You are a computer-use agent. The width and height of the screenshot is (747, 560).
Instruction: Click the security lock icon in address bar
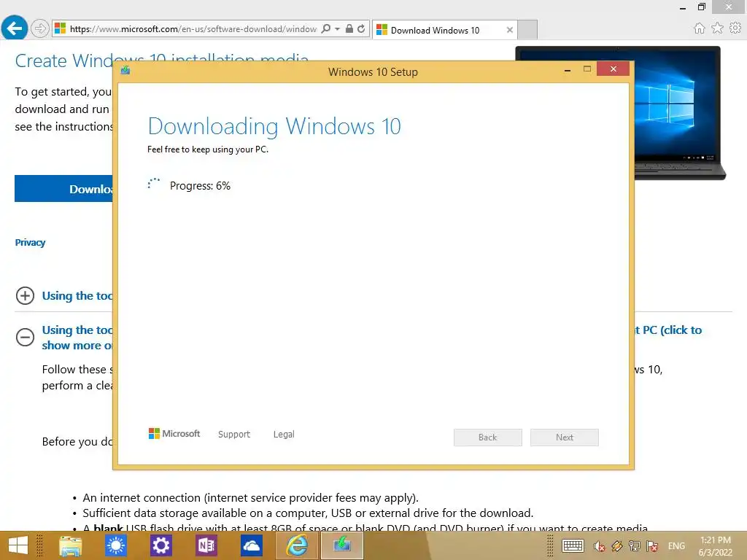coord(349,28)
